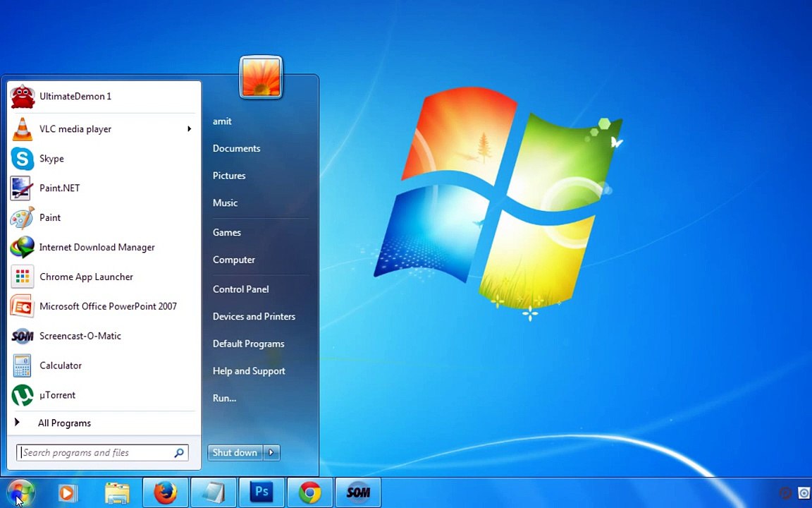The image size is (812, 508).
Task: Launch Google Chrome from the taskbar
Action: tap(309, 492)
